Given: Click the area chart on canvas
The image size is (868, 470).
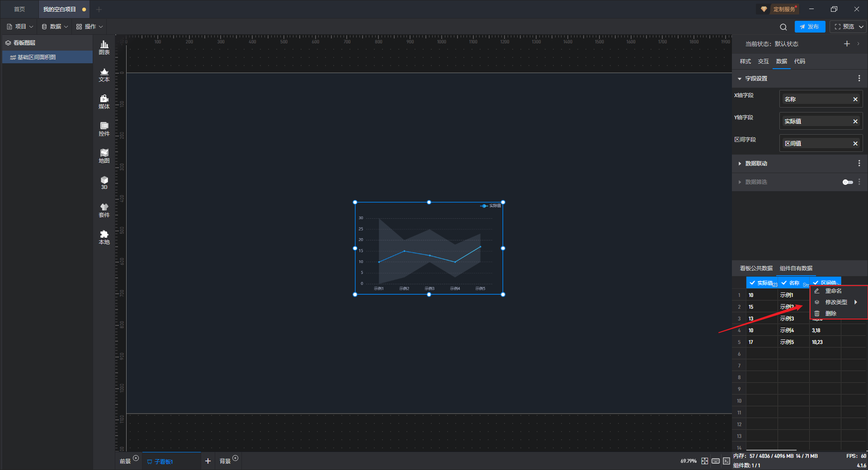Looking at the screenshot, I should pyautogui.click(x=429, y=249).
